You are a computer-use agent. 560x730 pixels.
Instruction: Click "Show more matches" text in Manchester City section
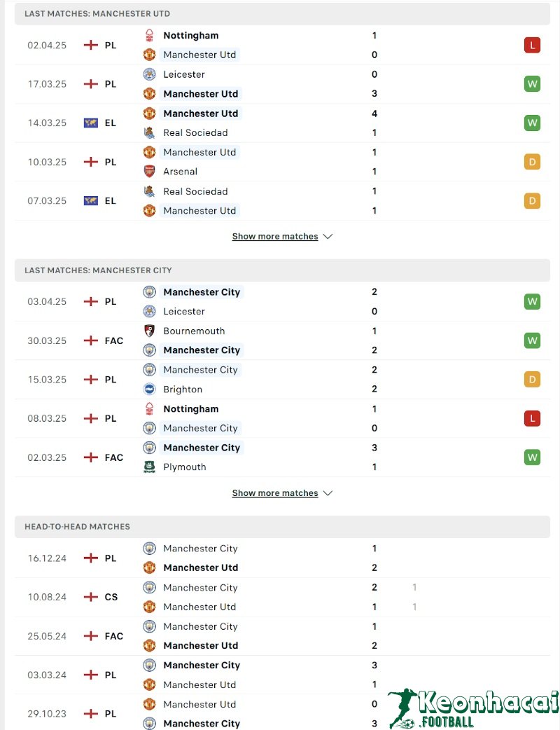pos(275,493)
